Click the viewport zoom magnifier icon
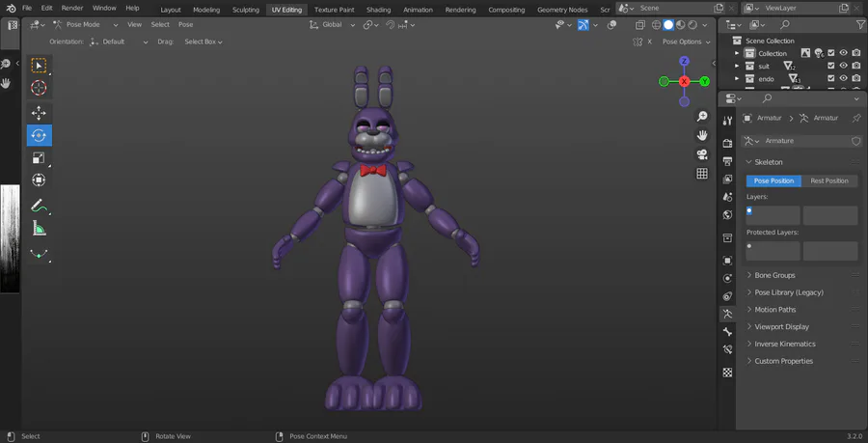The width and height of the screenshot is (868, 443). click(x=702, y=116)
